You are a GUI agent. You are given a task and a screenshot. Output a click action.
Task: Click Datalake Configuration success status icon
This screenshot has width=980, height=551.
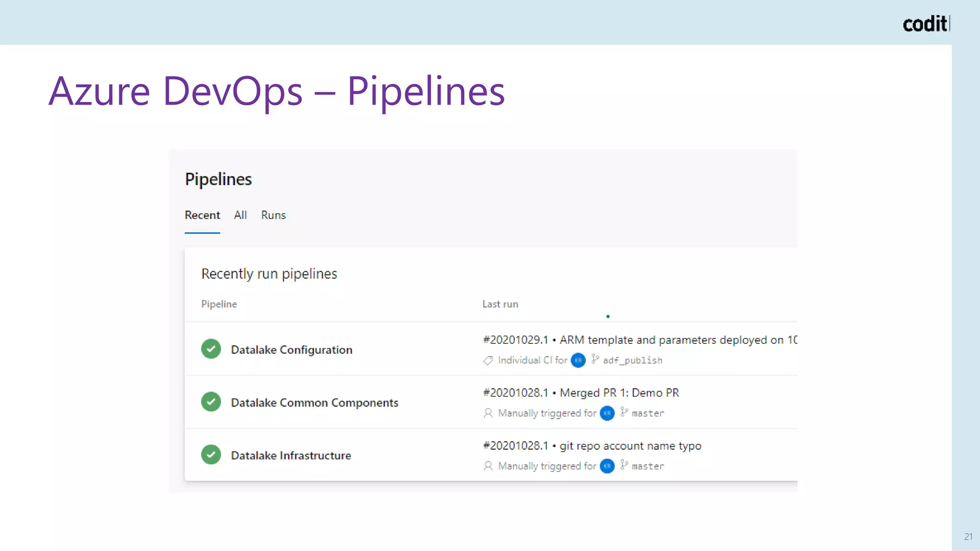(211, 349)
